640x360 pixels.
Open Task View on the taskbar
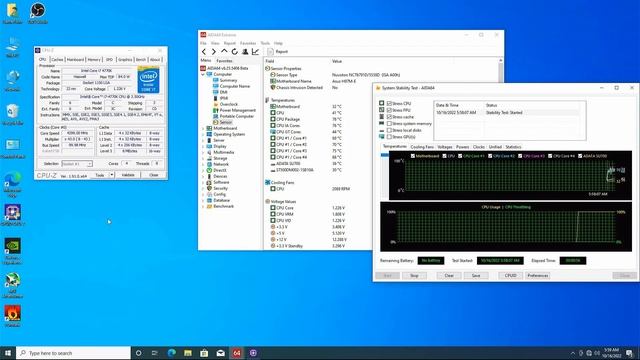pyautogui.click(x=155, y=353)
